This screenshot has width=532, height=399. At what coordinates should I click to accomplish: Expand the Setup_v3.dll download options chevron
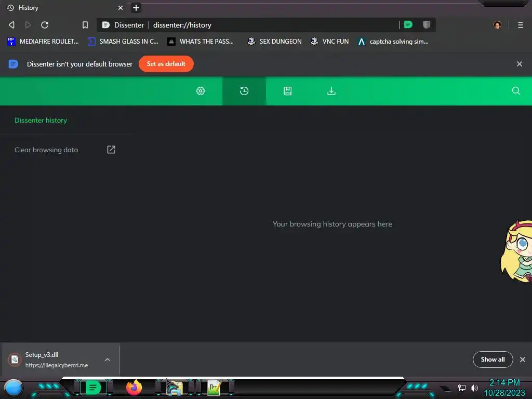pos(108,360)
